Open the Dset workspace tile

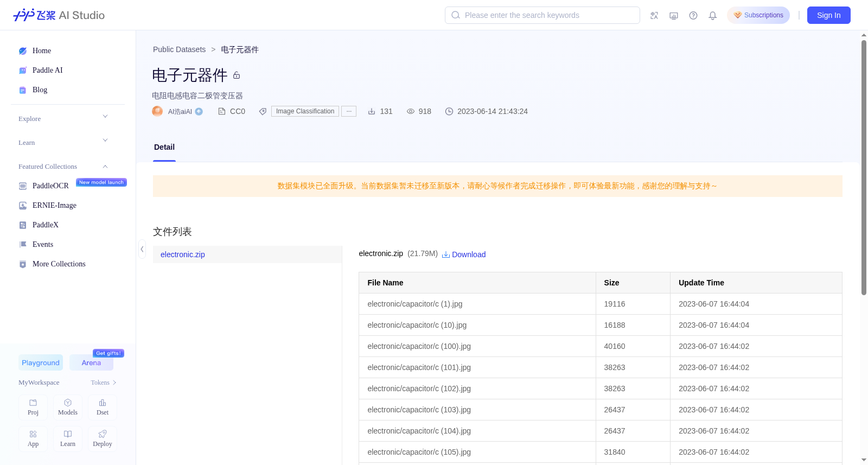[x=103, y=407]
